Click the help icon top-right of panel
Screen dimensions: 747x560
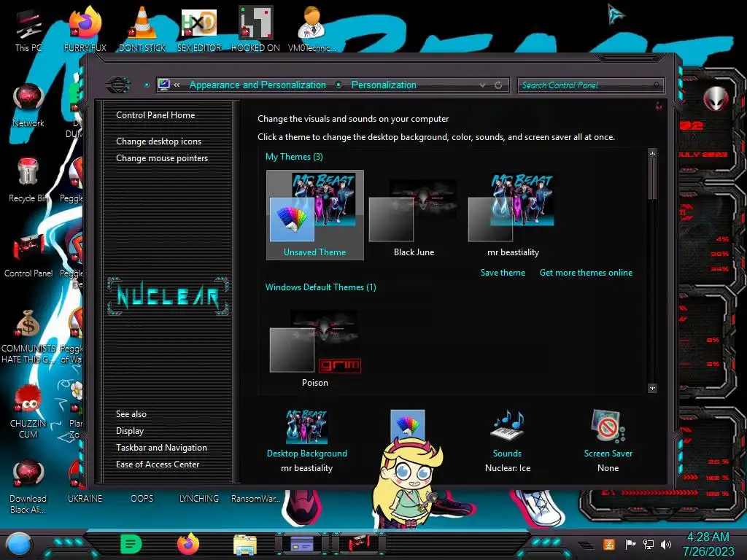[659, 106]
